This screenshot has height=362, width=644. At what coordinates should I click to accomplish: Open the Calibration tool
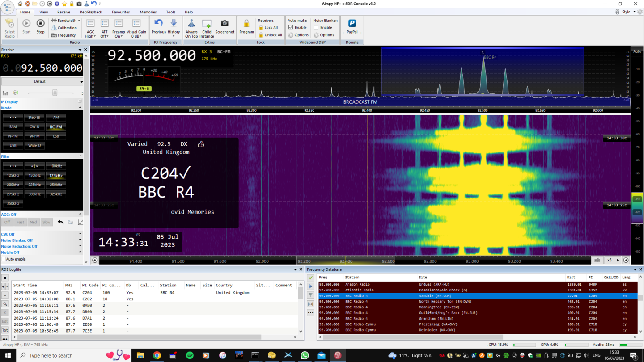point(64,28)
